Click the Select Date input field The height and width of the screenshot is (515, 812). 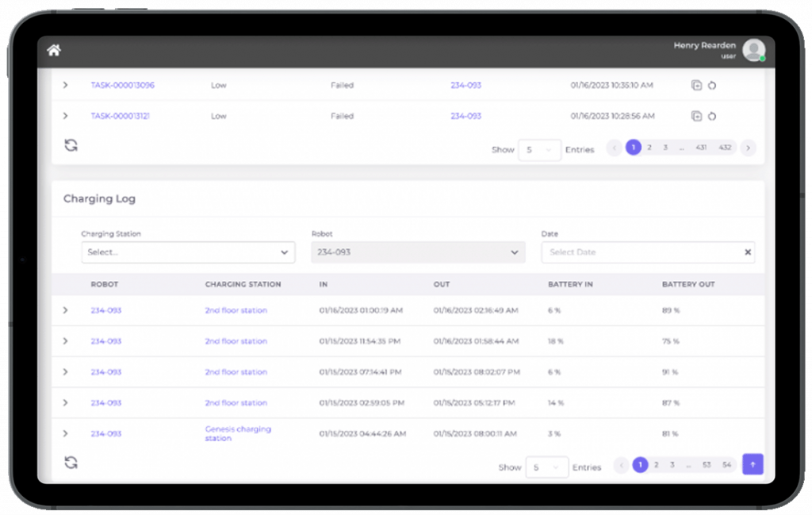tap(641, 252)
